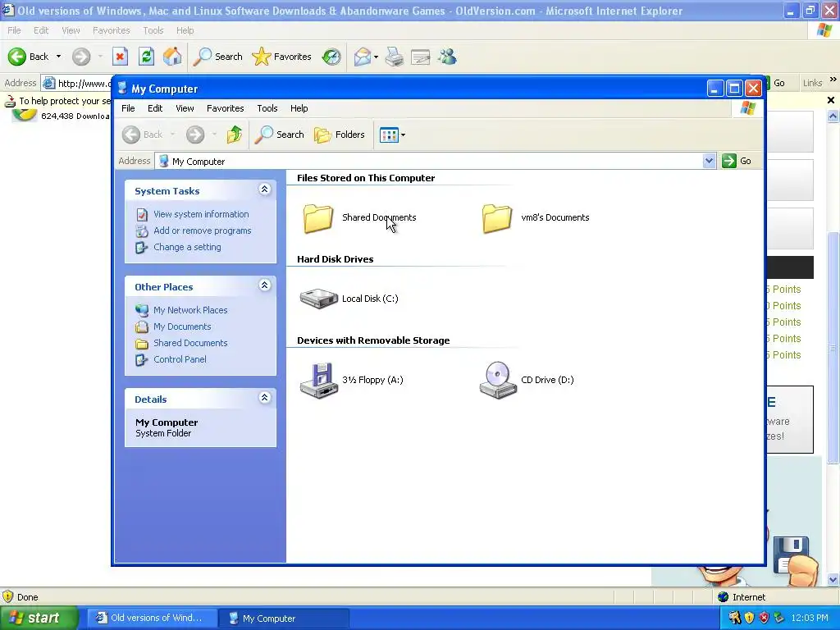Screen dimensions: 840x630
Task: Open My Network Places link
Action: click(x=190, y=310)
